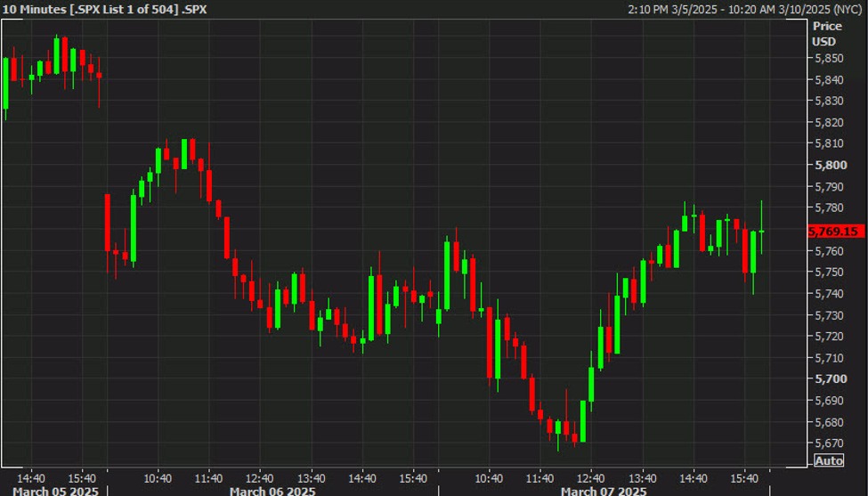868x496 pixels.
Task: Click the 5,760 price axis label
Action: point(829,251)
